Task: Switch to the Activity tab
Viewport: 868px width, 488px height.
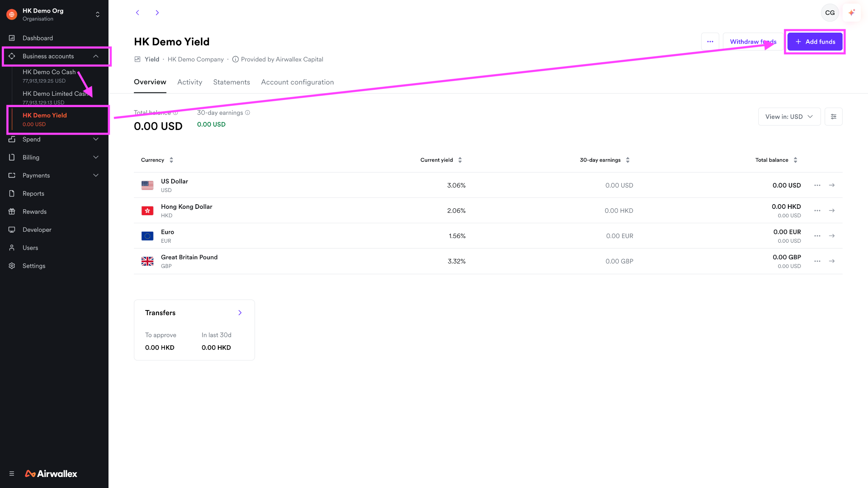Action: click(189, 82)
